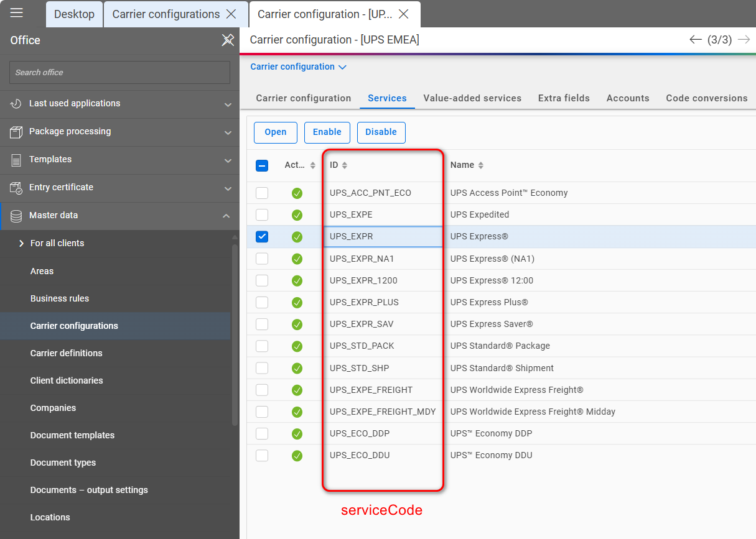
Task: Select the Services tab
Action: tap(387, 98)
